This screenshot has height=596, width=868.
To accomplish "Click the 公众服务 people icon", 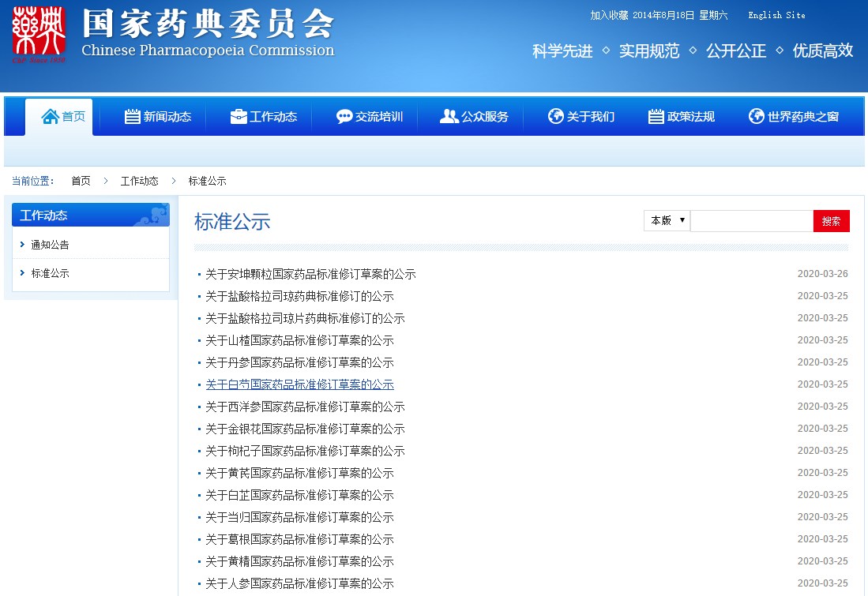I will click(449, 117).
